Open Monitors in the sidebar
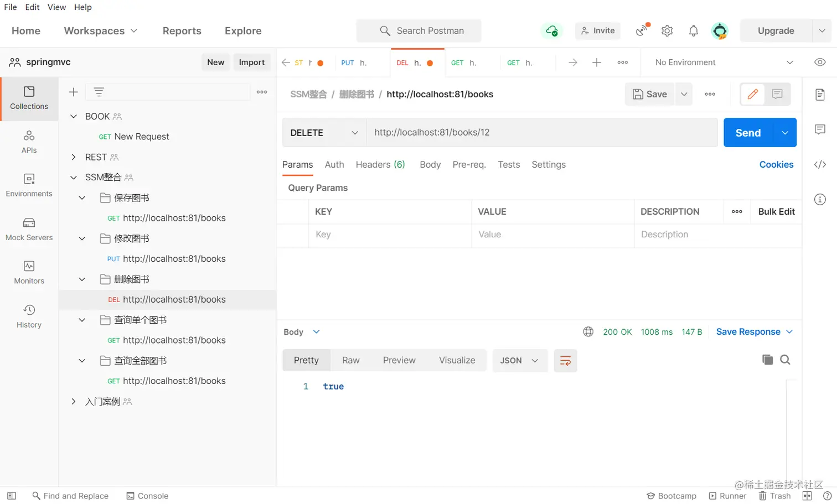This screenshot has height=504, width=837. coord(29,273)
